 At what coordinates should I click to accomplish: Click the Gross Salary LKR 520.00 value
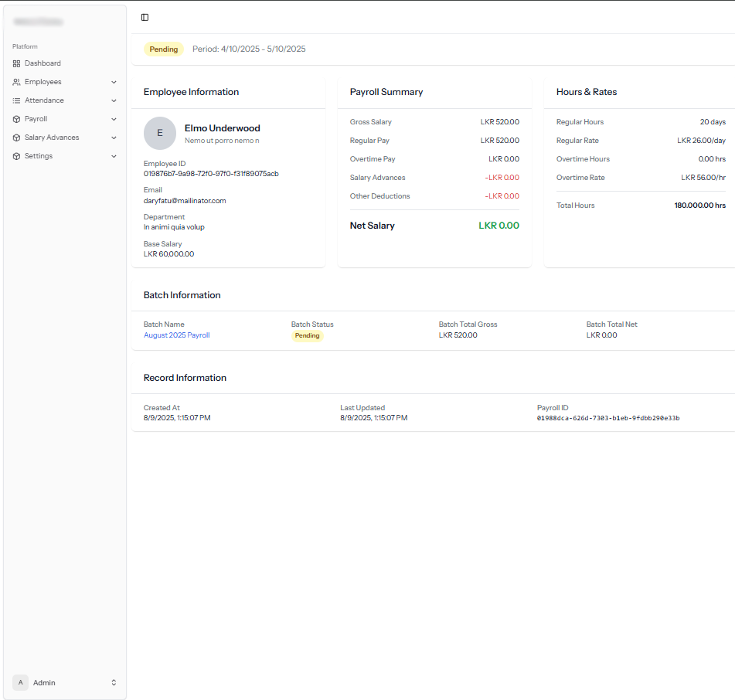(500, 122)
